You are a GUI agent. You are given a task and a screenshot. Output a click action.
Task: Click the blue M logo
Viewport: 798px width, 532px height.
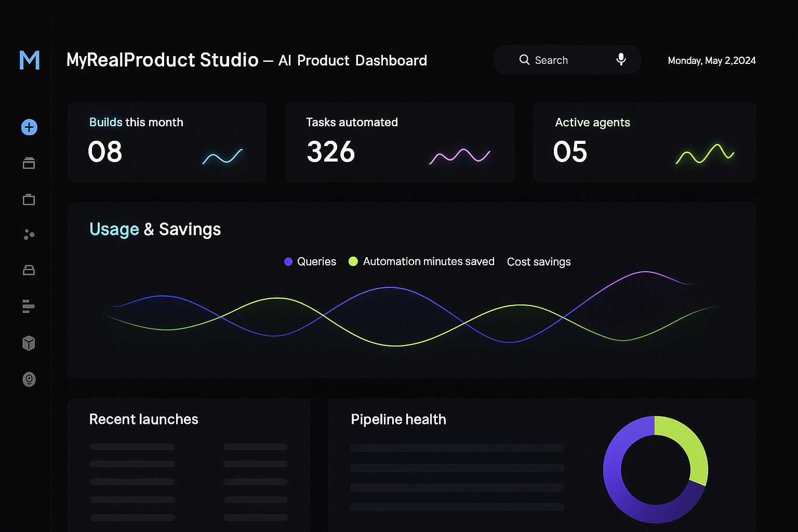coord(29,60)
